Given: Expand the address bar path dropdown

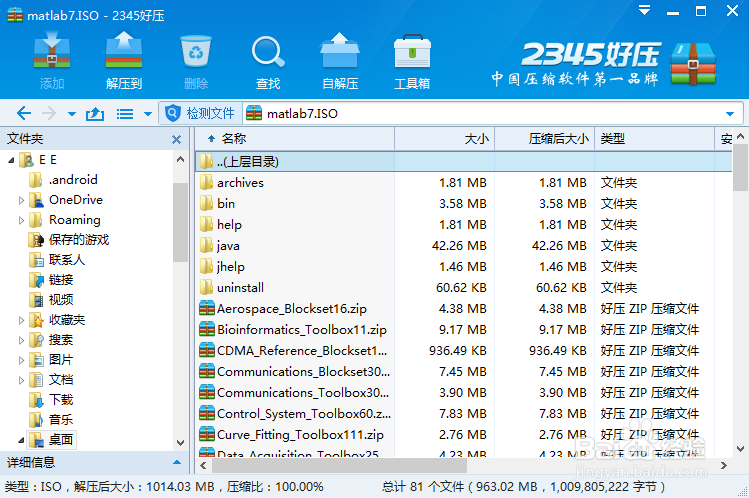Looking at the screenshot, I should (x=729, y=114).
